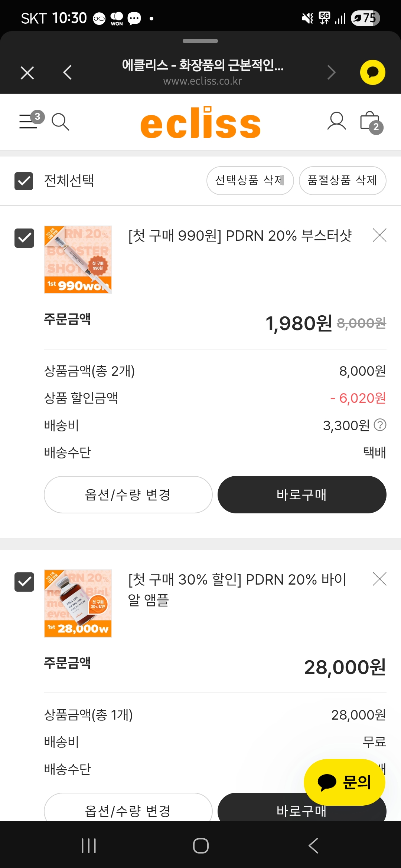Uncheck the PDRN 20% 부스터샷 item
Image resolution: width=401 pixels, height=868 pixels.
(24, 238)
